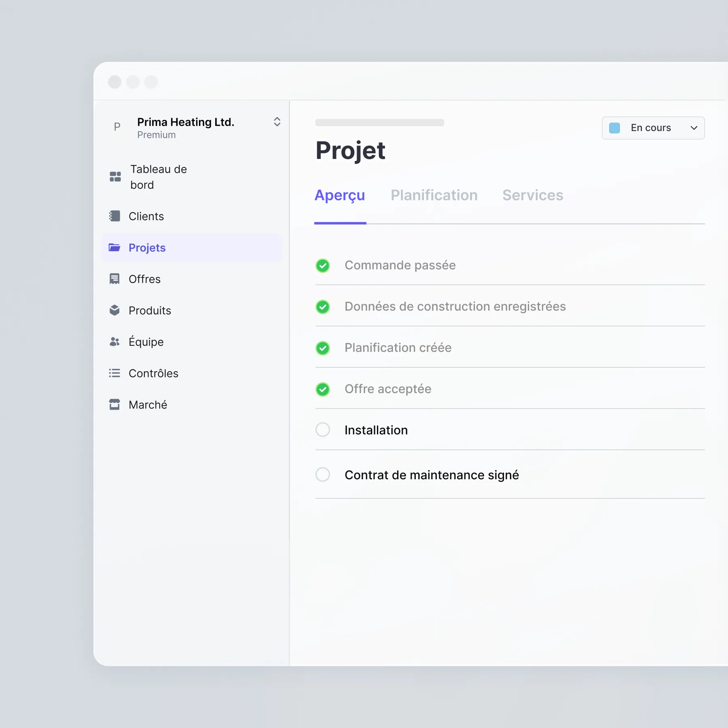
Task: Check Contrat de maintenance signé circle
Action: coord(323,474)
